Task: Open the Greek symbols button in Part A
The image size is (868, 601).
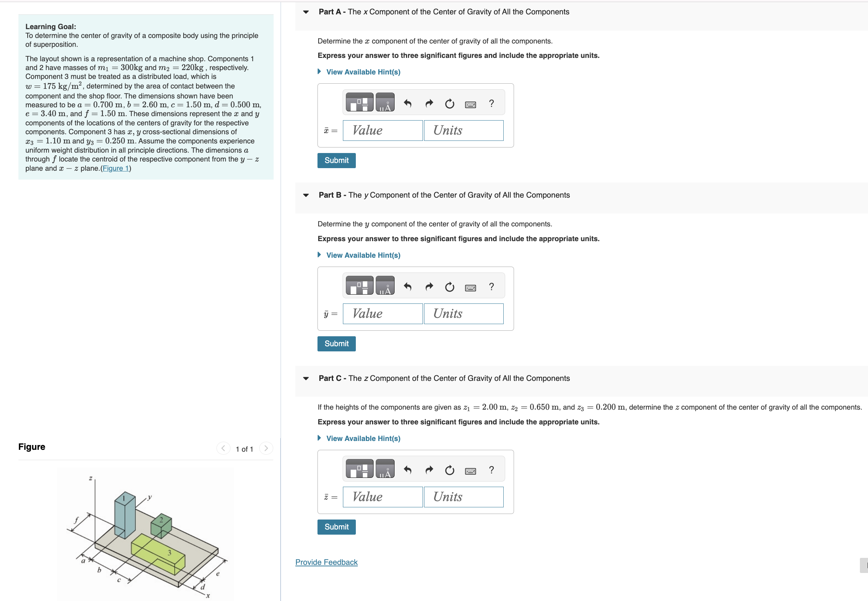Action: (385, 103)
